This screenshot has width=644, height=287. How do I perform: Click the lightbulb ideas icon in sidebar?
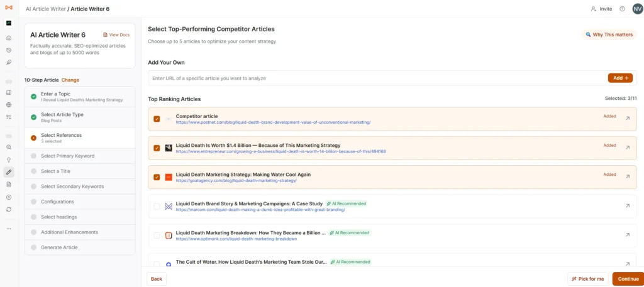[x=9, y=160]
